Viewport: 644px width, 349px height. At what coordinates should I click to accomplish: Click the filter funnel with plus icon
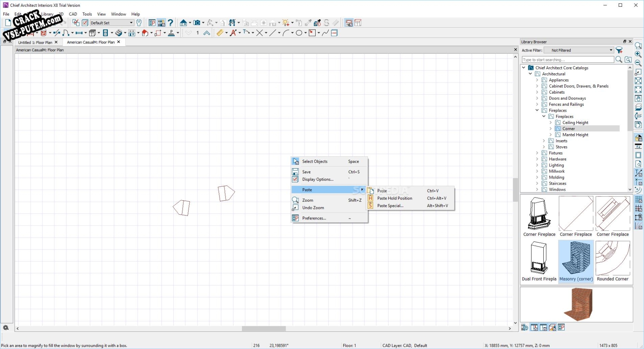619,50
